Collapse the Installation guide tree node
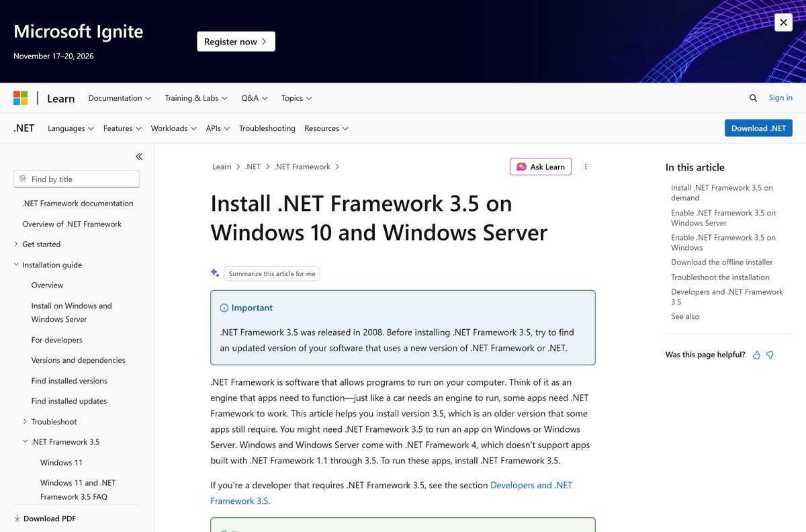 click(16, 265)
